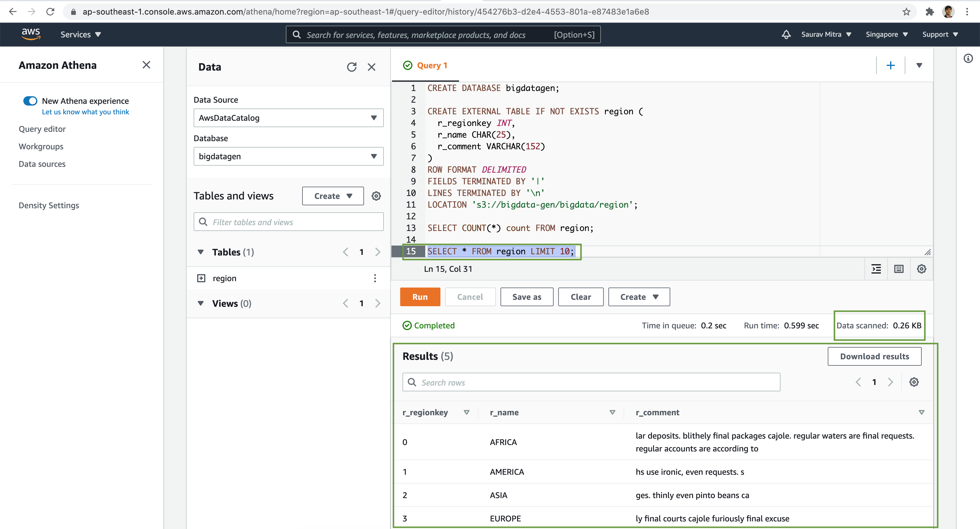Viewport: 980px width, 529px height.
Task: Bookmark this page with the star icon
Action: coord(906,12)
